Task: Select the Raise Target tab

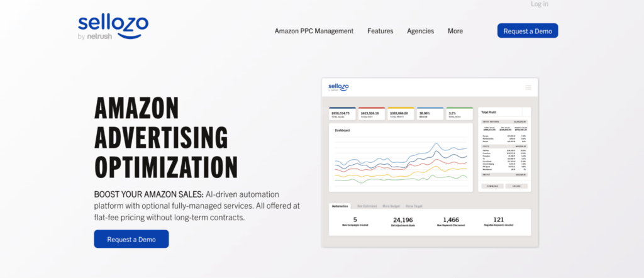Action: (x=414, y=206)
